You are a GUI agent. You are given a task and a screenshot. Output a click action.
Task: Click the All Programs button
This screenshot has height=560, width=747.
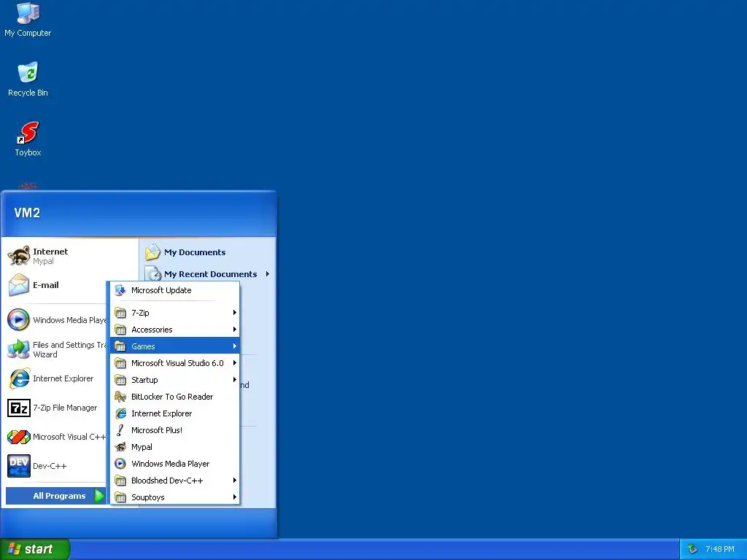point(55,496)
